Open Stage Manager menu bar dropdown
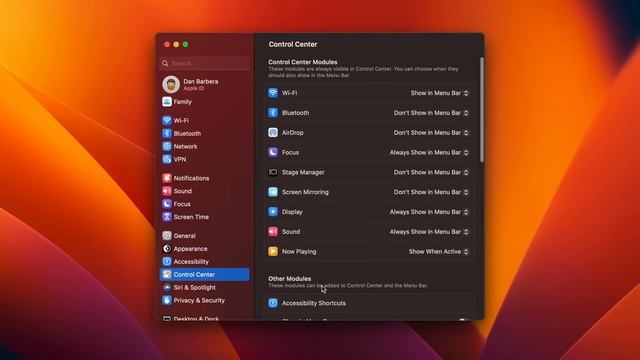The width and height of the screenshot is (640, 360). (431, 172)
